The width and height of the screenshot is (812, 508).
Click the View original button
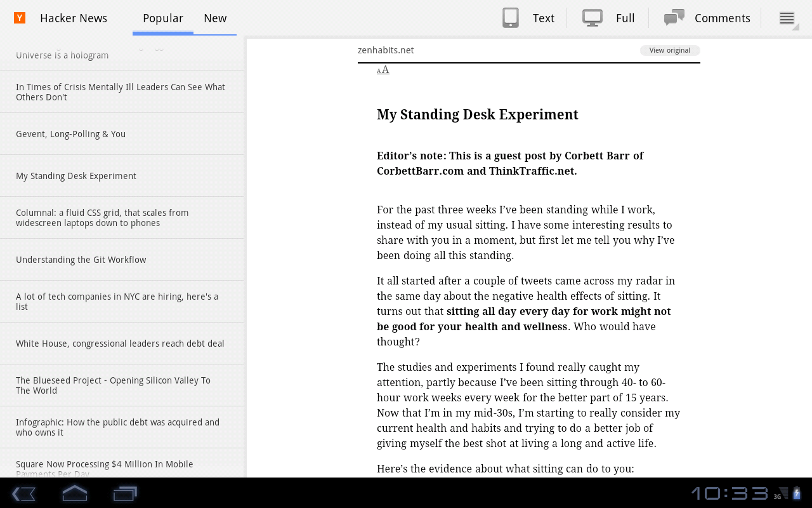coord(670,50)
